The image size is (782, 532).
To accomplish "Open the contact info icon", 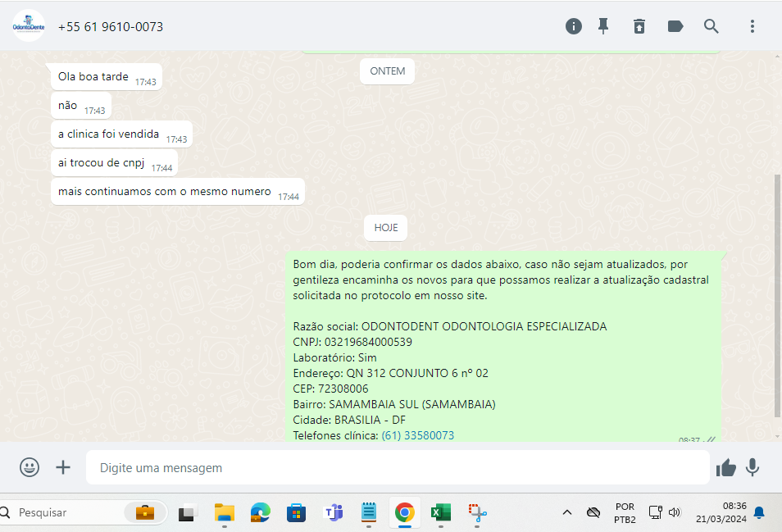I will pyautogui.click(x=574, y=26).
